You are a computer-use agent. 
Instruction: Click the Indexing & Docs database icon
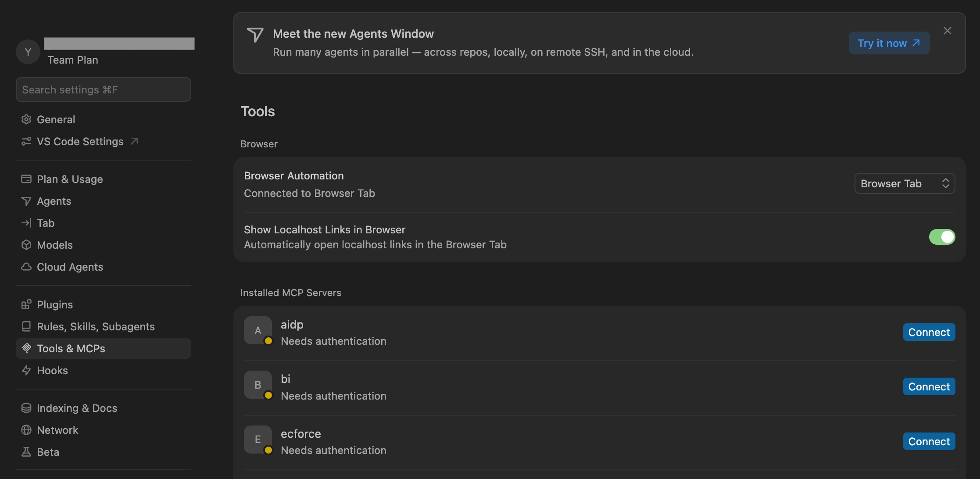(26, 408)
